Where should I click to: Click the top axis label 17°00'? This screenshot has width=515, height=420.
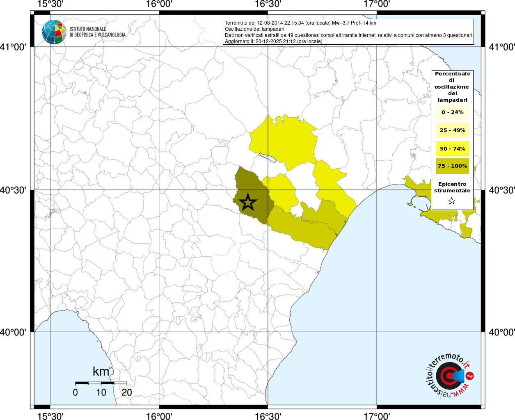(x=377, y=4)
